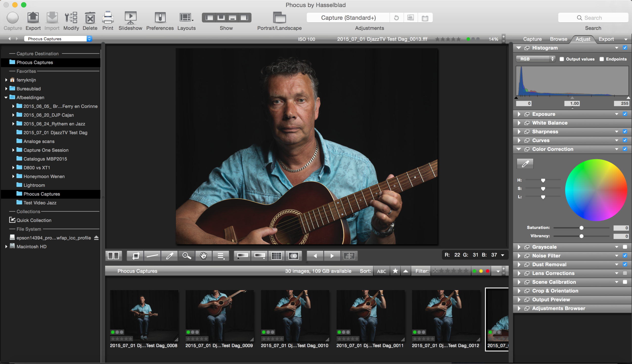Open the Phocus Captures folder dropdown
The image size is (632, 364).
click(x=58, y=39)
